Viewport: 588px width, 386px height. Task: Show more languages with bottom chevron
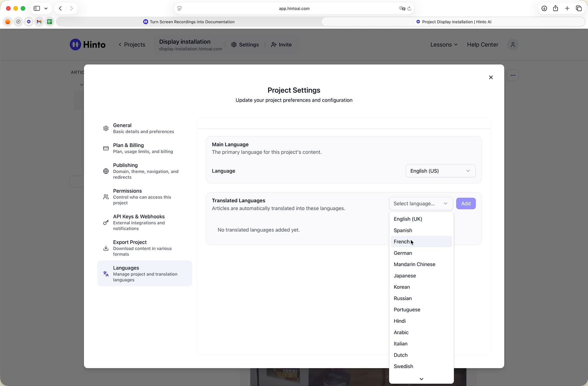pos(421,379)
